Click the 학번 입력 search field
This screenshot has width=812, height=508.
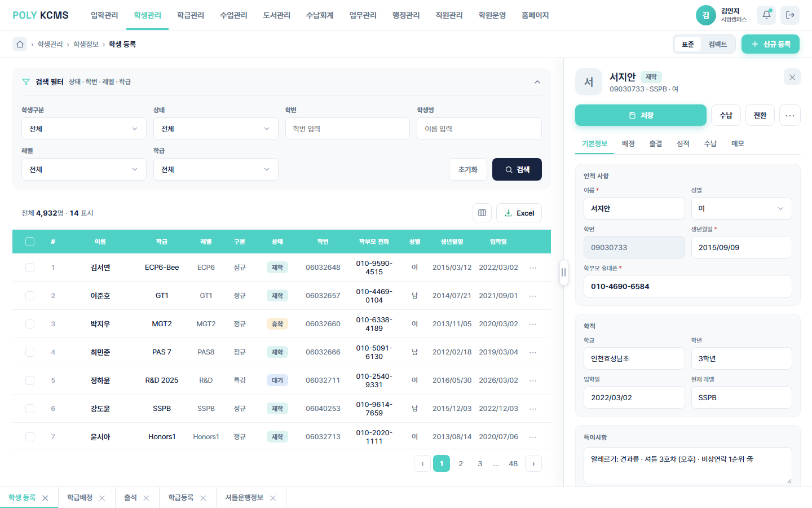(347, 129)
